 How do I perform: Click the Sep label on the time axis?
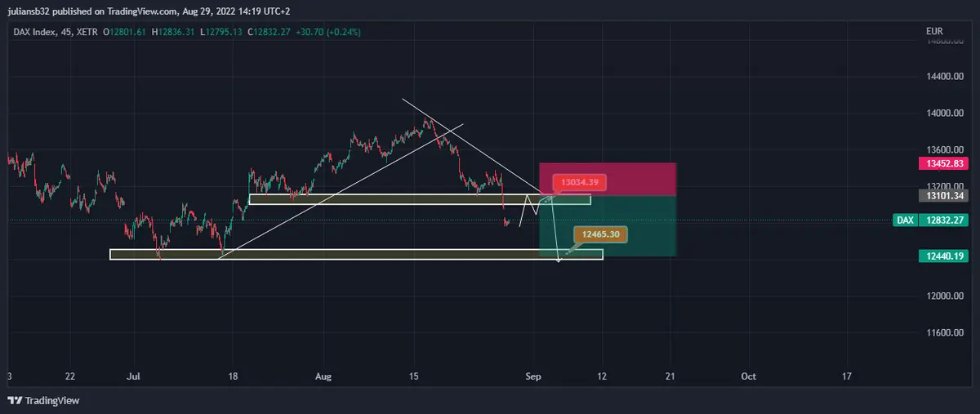(x=533, y=376)
